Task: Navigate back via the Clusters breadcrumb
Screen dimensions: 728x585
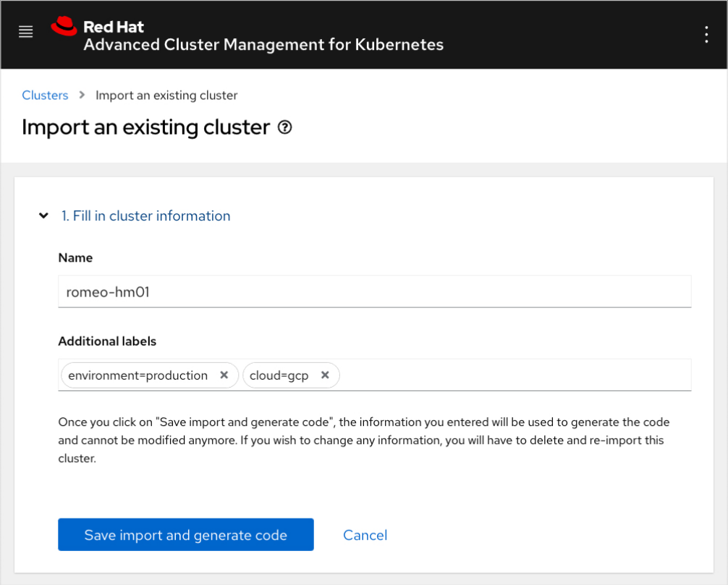Action: click(x=45, y=95)
